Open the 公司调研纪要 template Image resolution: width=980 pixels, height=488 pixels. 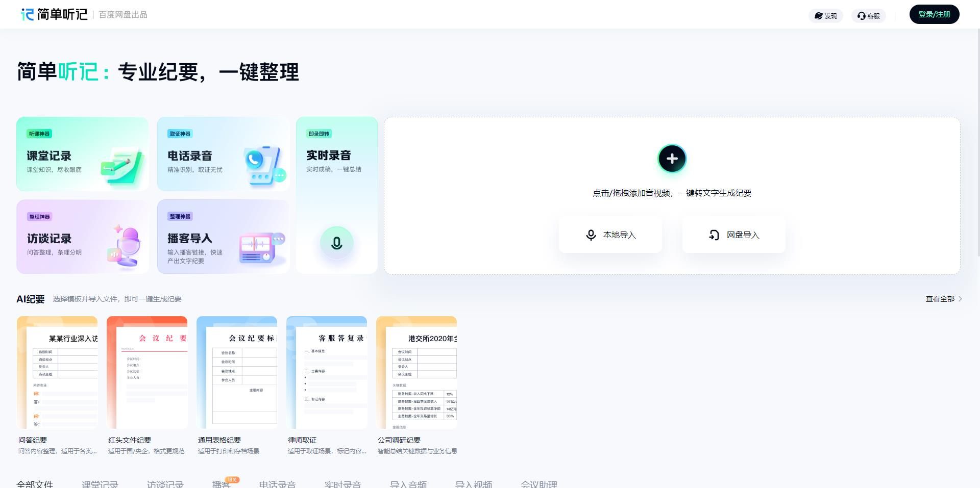click(416, 372)
